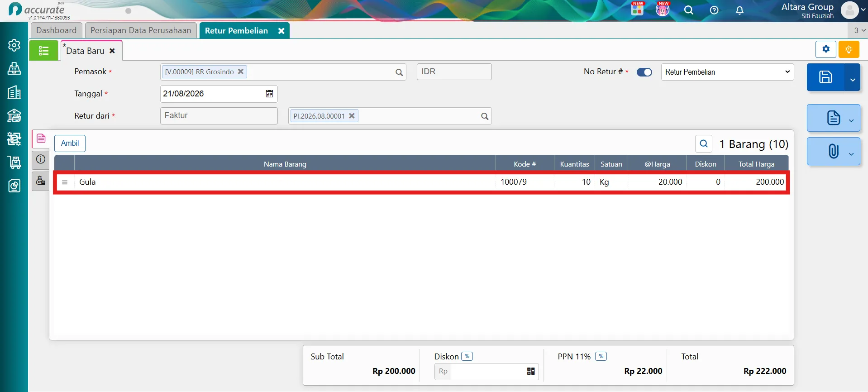Click the Ambil button
868x392 pixels.
pyautogui.click(x=70, y=143)
